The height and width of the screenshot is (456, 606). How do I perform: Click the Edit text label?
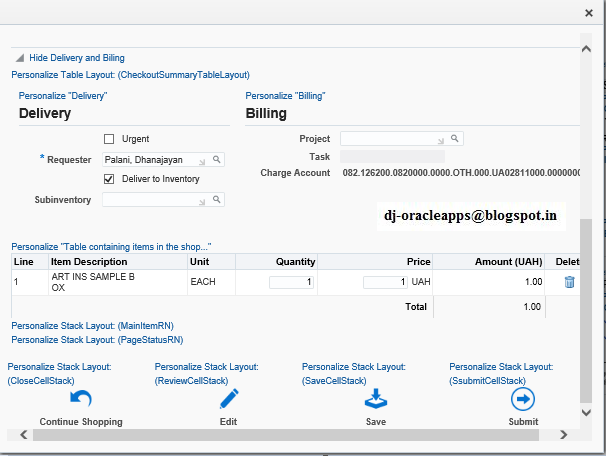click(228, 422)
